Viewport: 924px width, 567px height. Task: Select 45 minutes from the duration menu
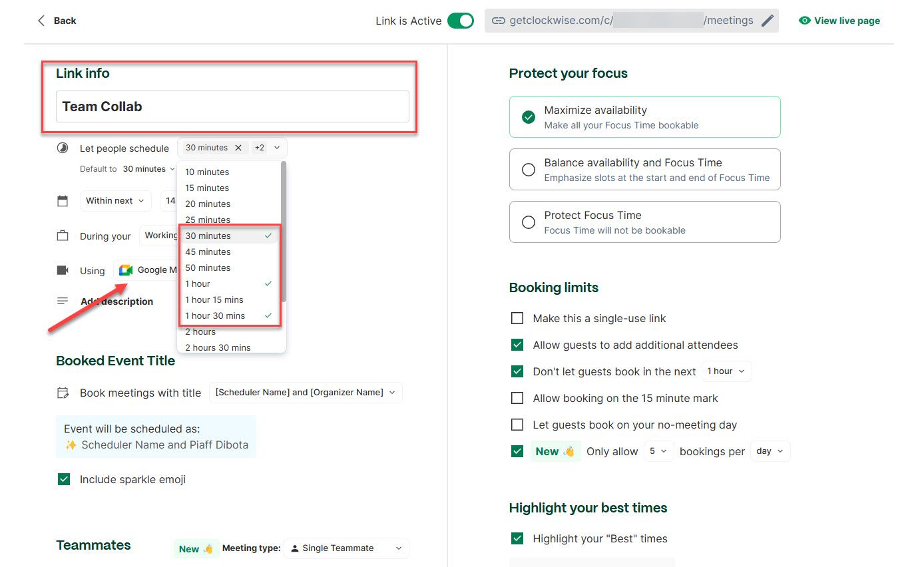tap(208, 252)
